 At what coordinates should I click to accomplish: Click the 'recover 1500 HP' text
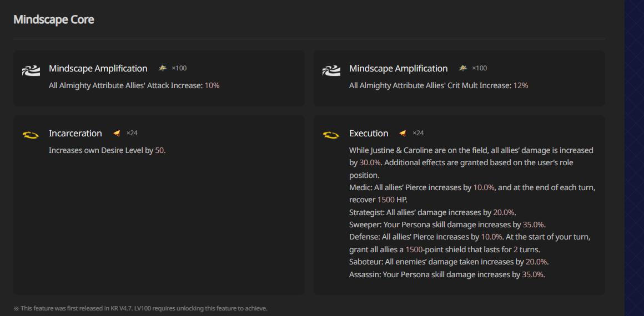click(377, 200)
